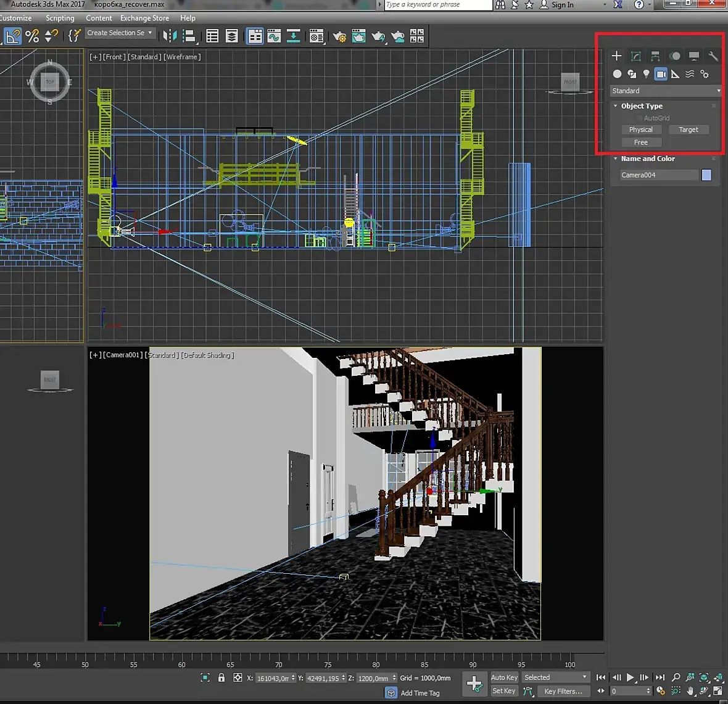The height and width of the screenshot is (704, 728).
Task: Open the Hierarchy panel tab
Action: tap(655, 56)
